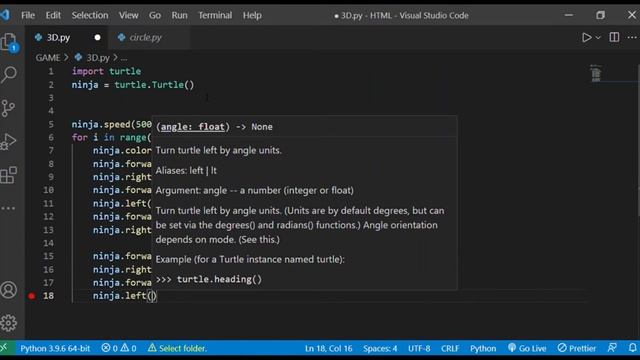Switch to the 3D.py editor tab

(x=67, y=38)
